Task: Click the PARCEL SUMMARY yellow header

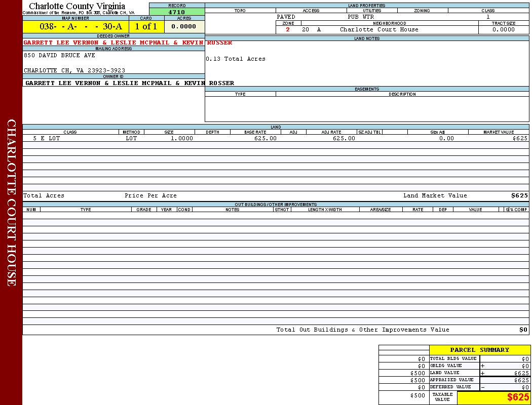Action: click(479, 350)
